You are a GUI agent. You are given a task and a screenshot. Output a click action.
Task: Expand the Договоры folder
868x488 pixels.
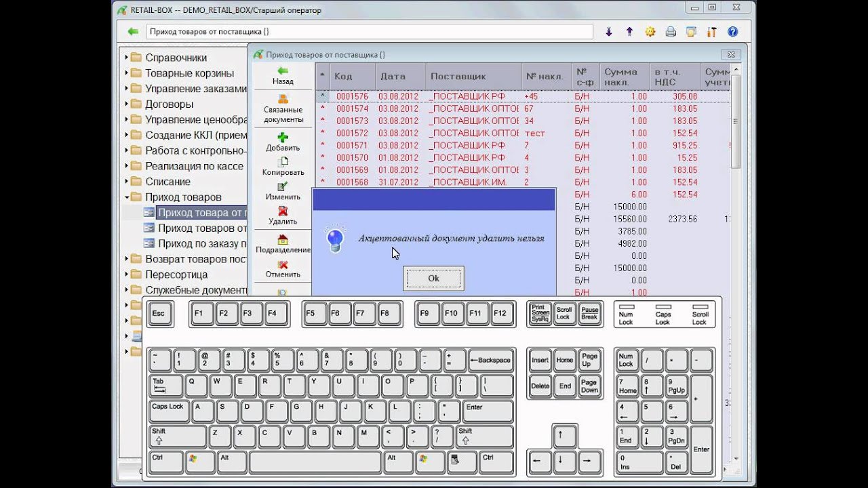pos(126,104)
